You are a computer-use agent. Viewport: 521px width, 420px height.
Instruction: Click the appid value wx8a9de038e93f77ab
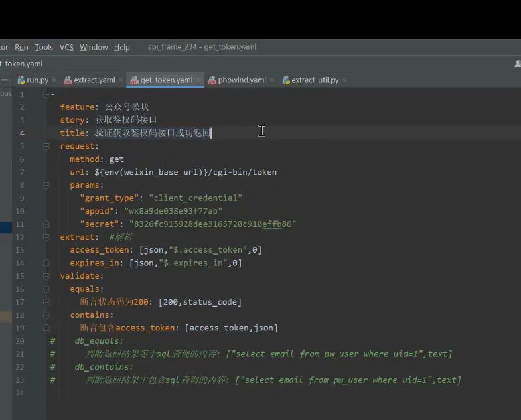click(x=173, y=211)
